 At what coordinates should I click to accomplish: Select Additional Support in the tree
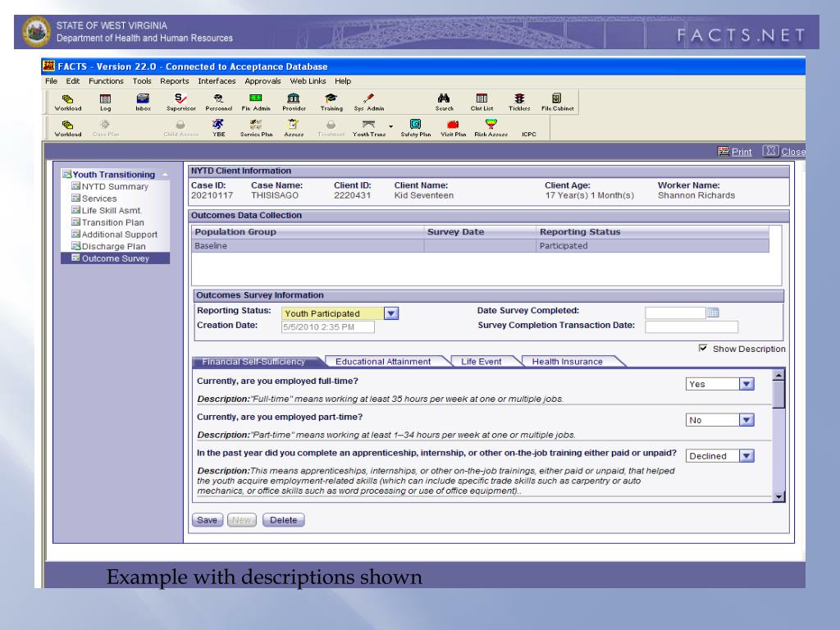[x=115, y=234]
